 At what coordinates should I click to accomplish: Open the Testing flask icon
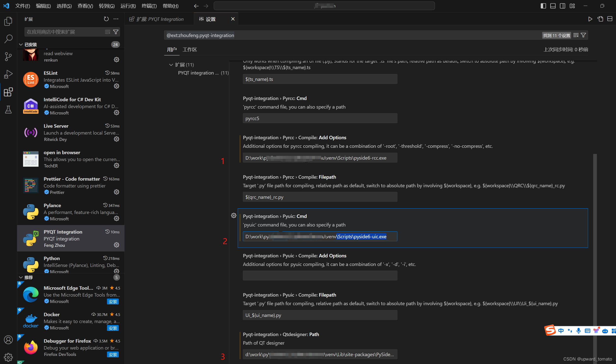coord(8,110)
